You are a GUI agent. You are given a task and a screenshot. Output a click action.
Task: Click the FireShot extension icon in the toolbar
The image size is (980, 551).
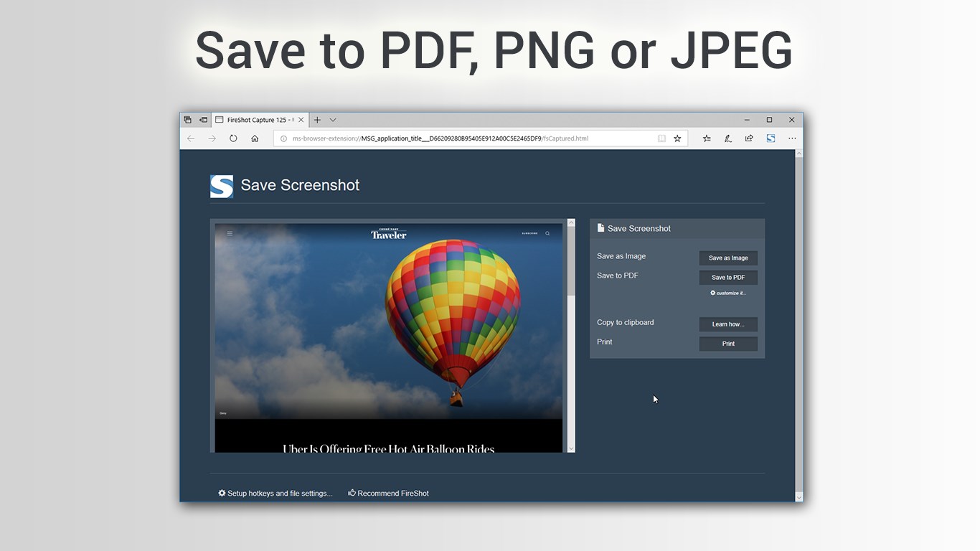tap(771, 138)
